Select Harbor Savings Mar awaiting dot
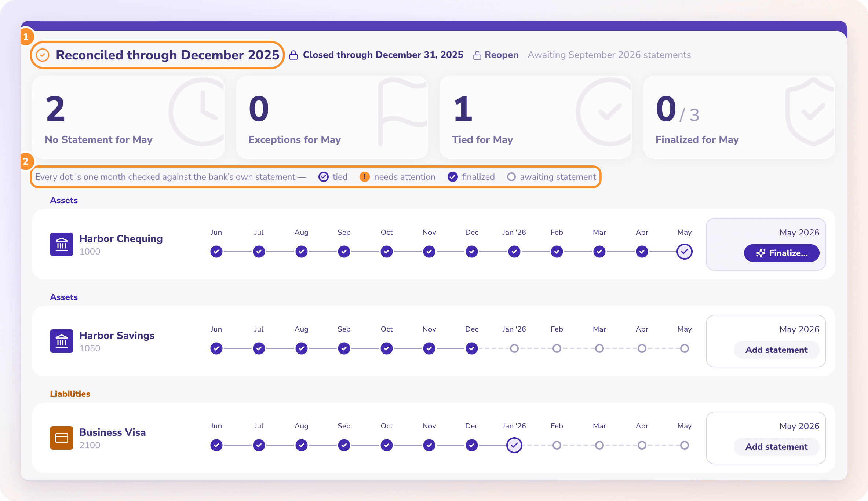The image size is (868, 501). tap(599, 348)
